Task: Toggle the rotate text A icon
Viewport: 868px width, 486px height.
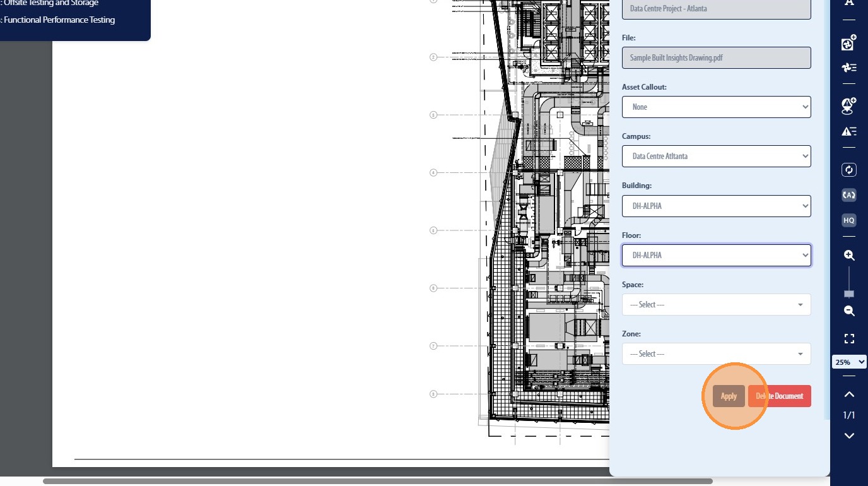Action: click(849, 195)
